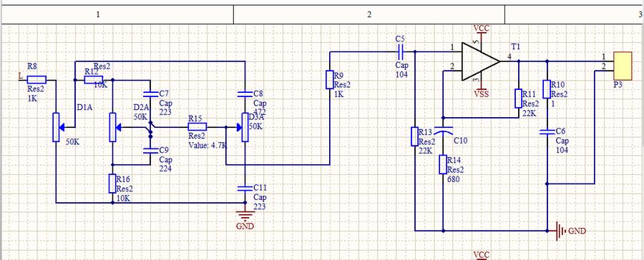Select potentiometer D3A symbol
Image resolution: width=644 pixels, height=260 pixels.
click(245, 128)
